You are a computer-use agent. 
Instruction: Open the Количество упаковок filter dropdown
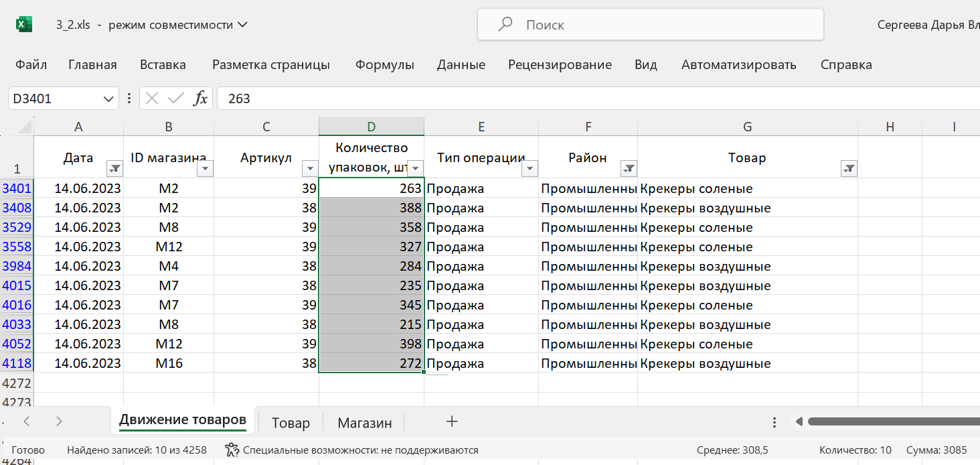(x=415, y=168)
